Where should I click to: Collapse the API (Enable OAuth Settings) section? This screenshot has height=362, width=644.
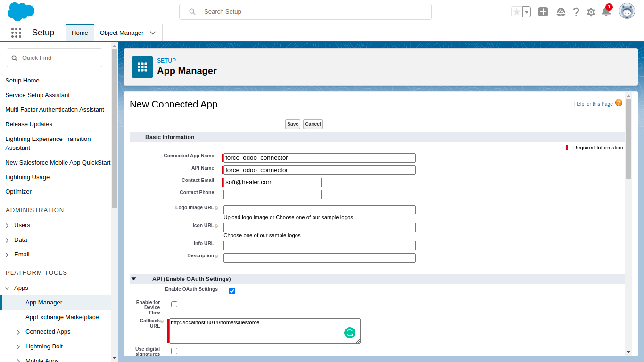point(133,279)
